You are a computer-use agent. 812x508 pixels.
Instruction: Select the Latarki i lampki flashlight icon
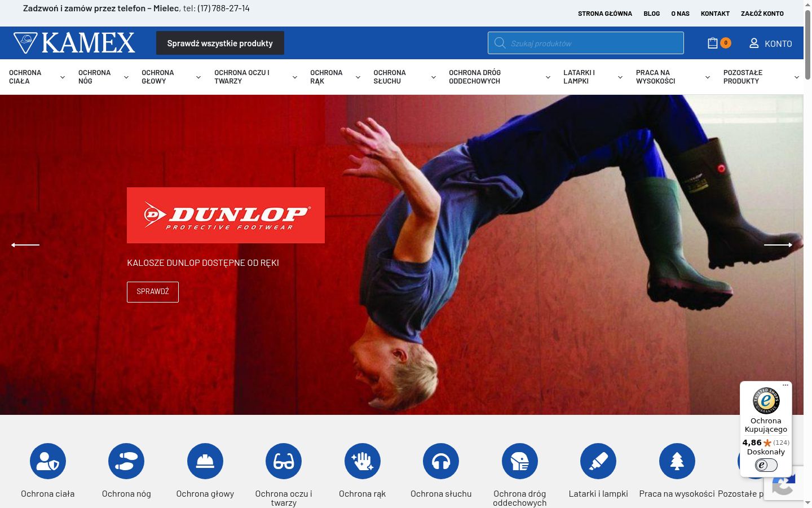tap(598, 461)
